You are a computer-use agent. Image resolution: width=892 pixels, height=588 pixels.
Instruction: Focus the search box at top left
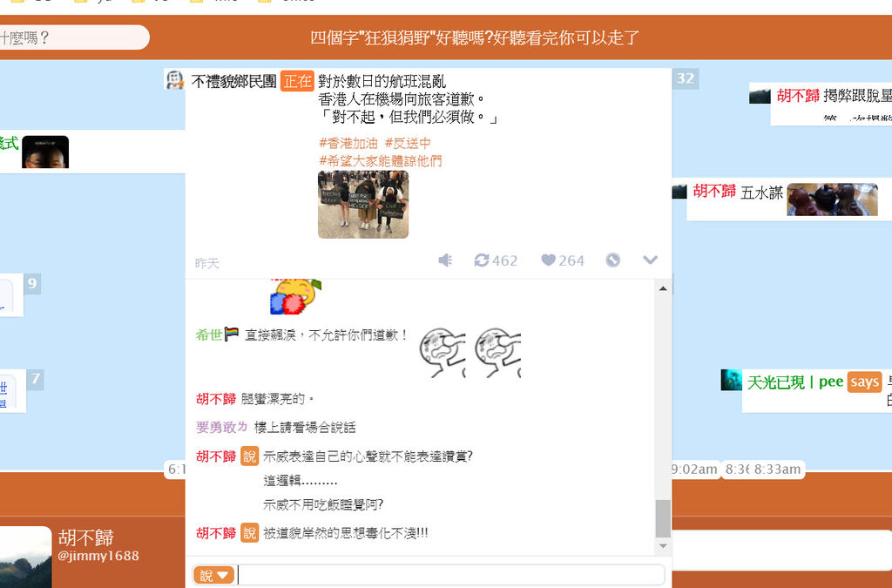click(x=74, y=37)
